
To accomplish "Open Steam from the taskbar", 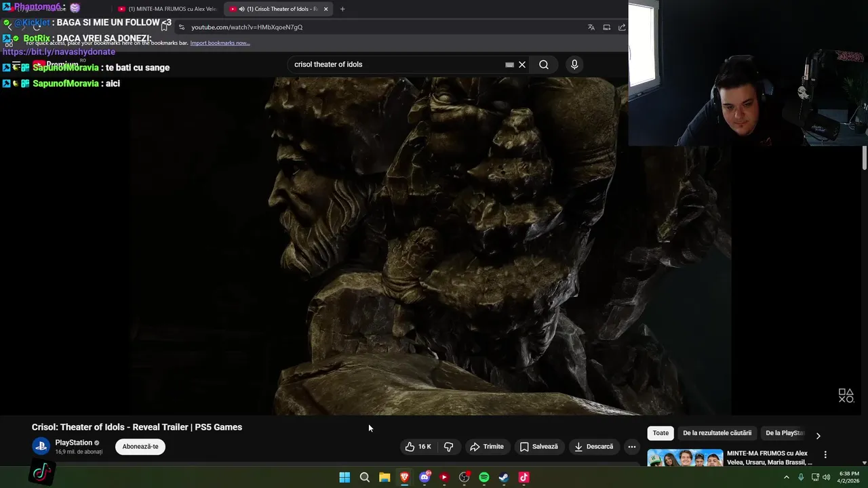I will (x=504, y=477).
